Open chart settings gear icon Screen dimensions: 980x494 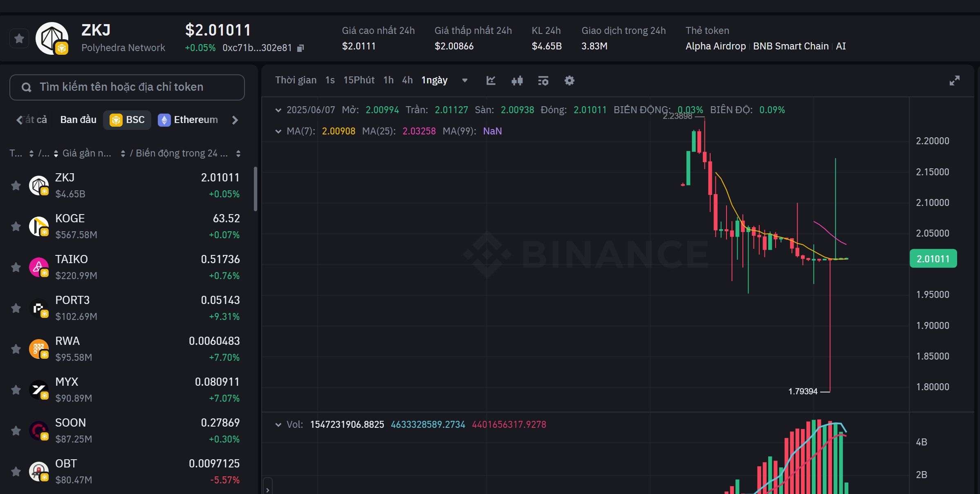(570, 80)
